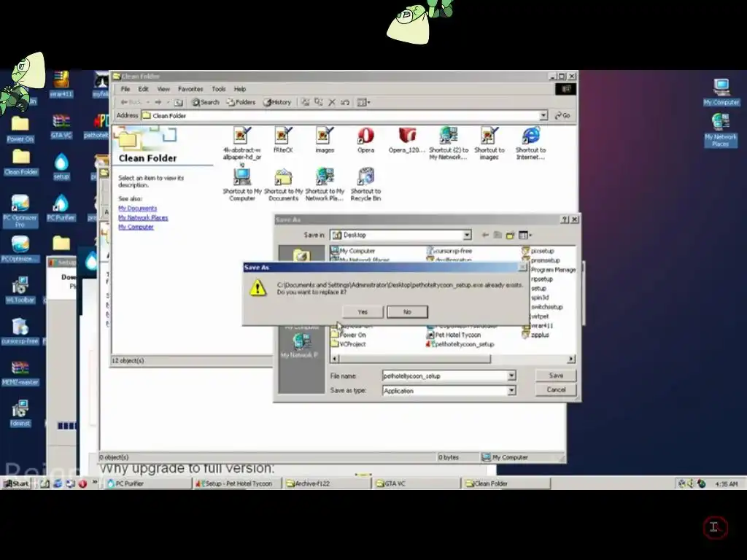
Task: Select the VCProject folder in file list
Action: pyautogui.click(x=348, y=344)
